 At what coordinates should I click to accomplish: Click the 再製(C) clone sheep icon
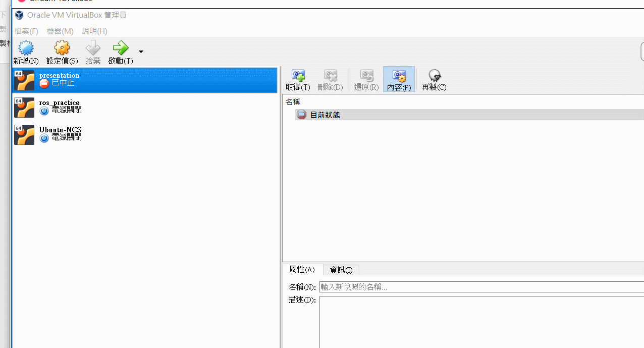coord(434,76)
